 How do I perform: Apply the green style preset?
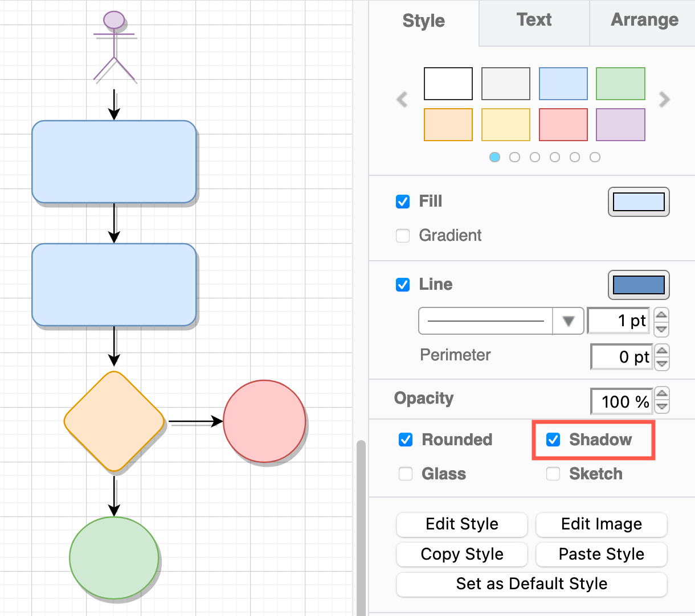tap(620, 83)
